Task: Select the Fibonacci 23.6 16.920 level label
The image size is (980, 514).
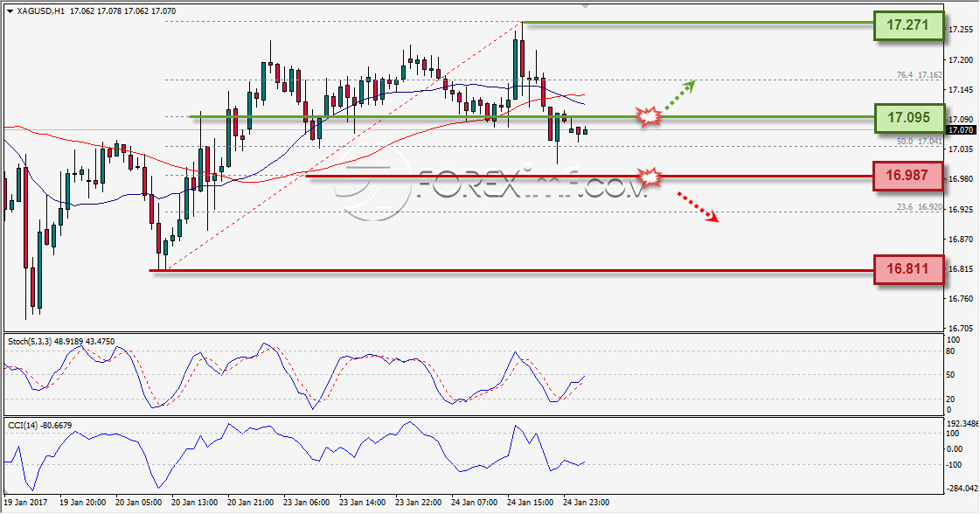Action: click(x=920, y=207)
